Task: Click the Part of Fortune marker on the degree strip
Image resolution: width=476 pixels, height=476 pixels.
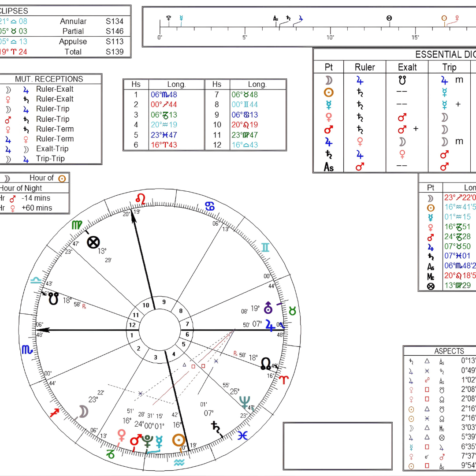Action: click(389, 18)
